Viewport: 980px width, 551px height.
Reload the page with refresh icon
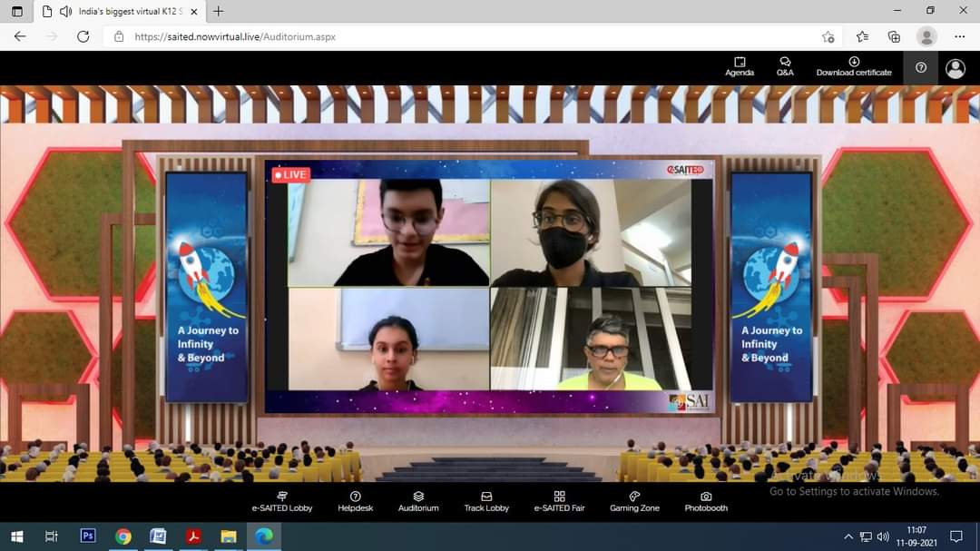(x=83, y=37)
